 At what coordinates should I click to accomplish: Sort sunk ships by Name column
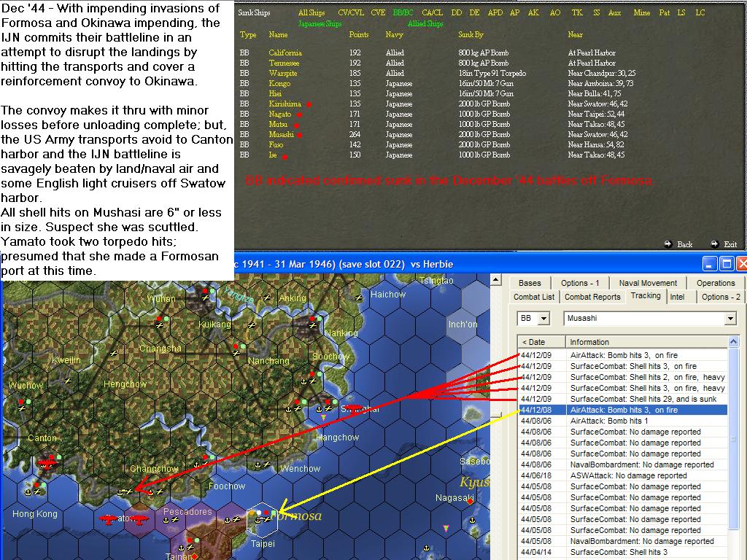278,35
